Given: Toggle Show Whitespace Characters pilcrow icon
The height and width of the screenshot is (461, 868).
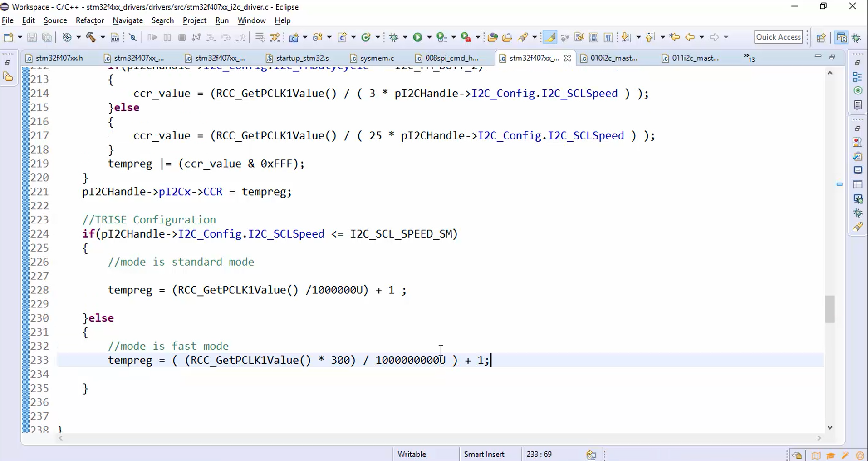Looking at the screenshot, I should pos(608,37).
